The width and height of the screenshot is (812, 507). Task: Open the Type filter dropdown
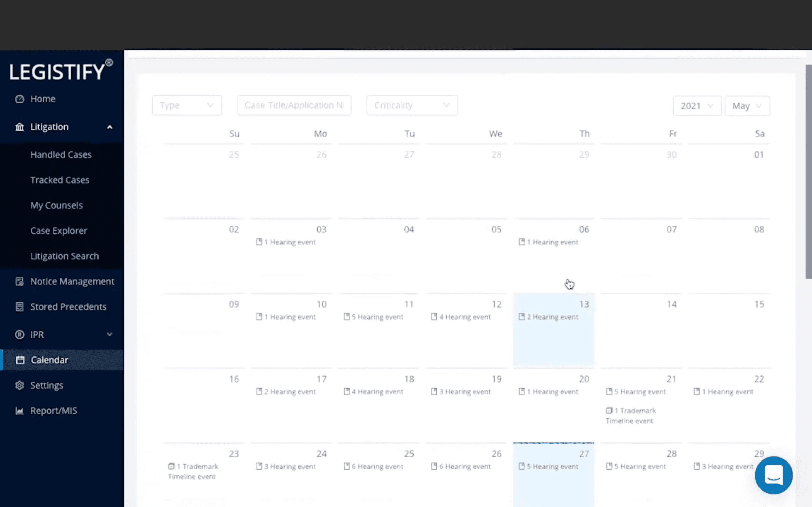coord(186,105)
